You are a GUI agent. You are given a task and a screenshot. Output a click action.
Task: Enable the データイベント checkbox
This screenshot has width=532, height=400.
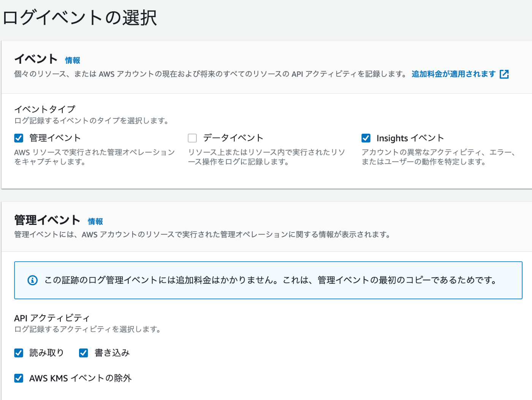[192, 138]
